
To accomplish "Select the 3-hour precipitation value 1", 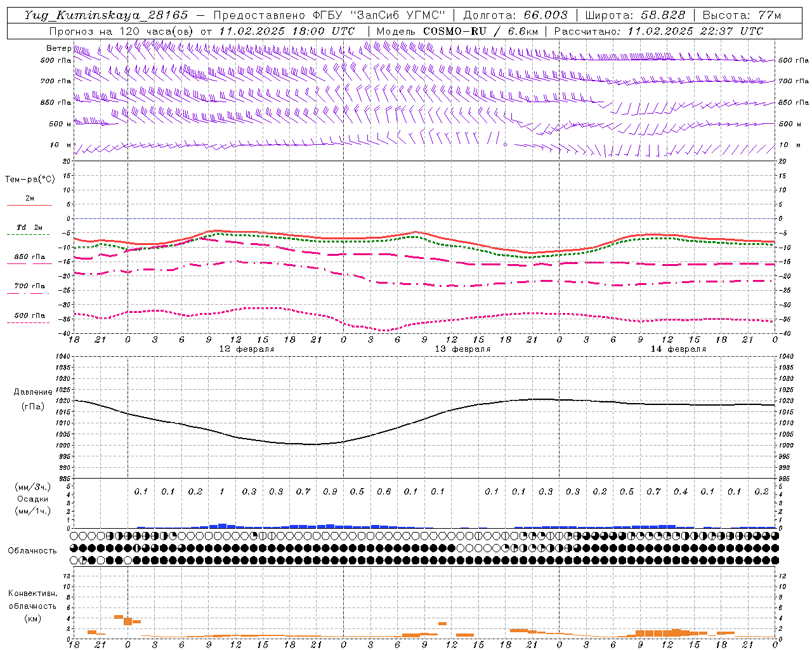I will click(222, 492).
